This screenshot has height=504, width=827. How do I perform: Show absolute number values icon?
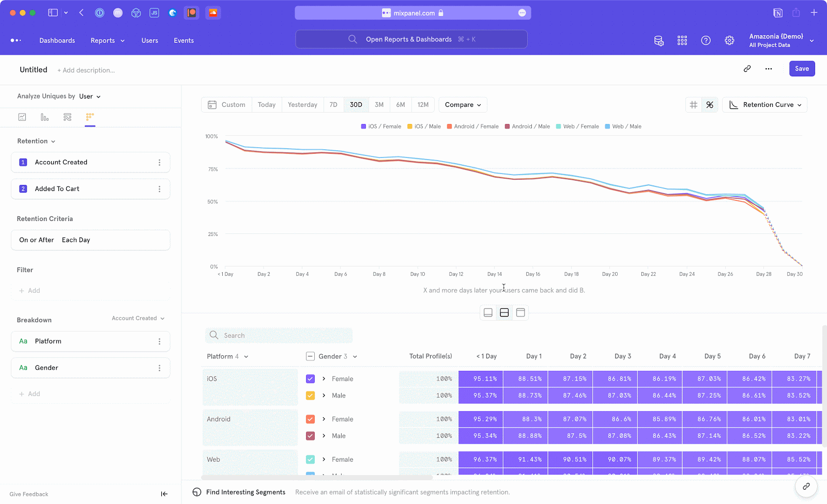pos(694,105)
